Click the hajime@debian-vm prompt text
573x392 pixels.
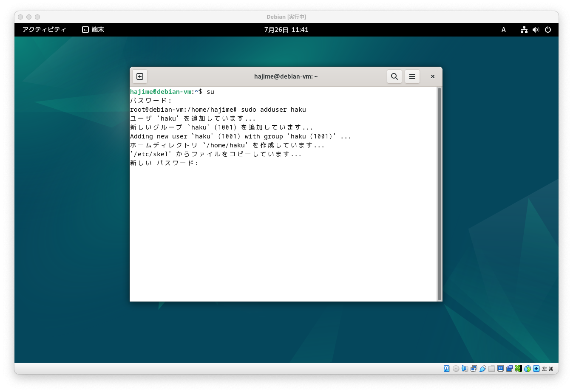161,92
